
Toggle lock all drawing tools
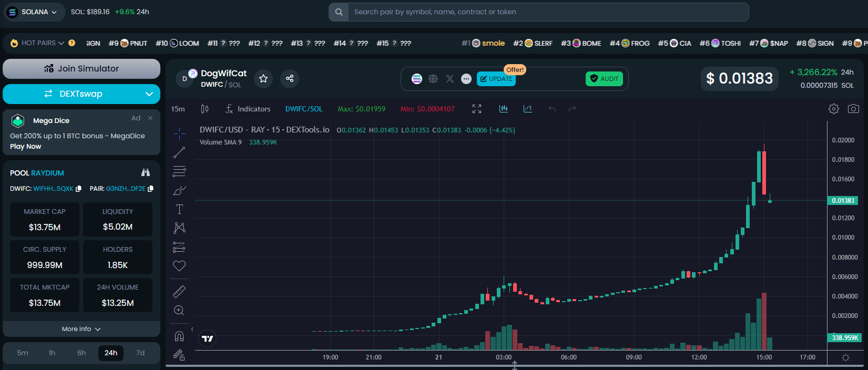(x=179, y=355)
